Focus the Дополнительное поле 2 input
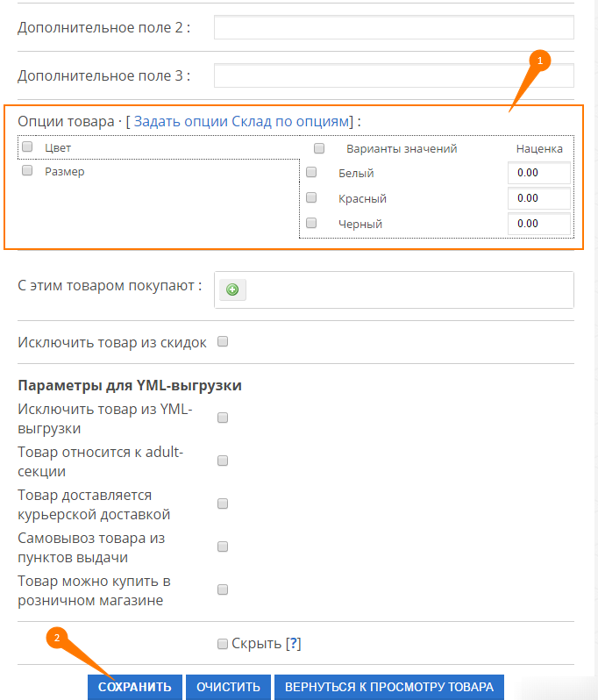 (x=394, y=28)
